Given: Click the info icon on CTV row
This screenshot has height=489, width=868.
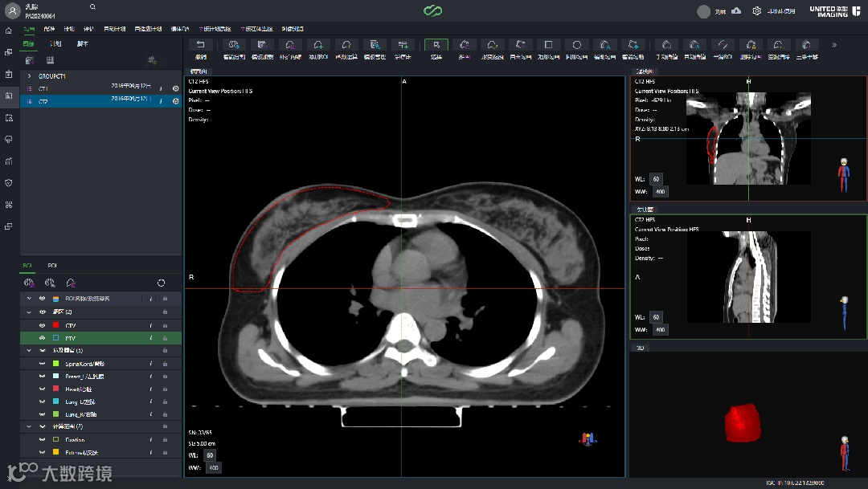Looking at the screenshot, I should pyautogui.click(x=150, y=326).
